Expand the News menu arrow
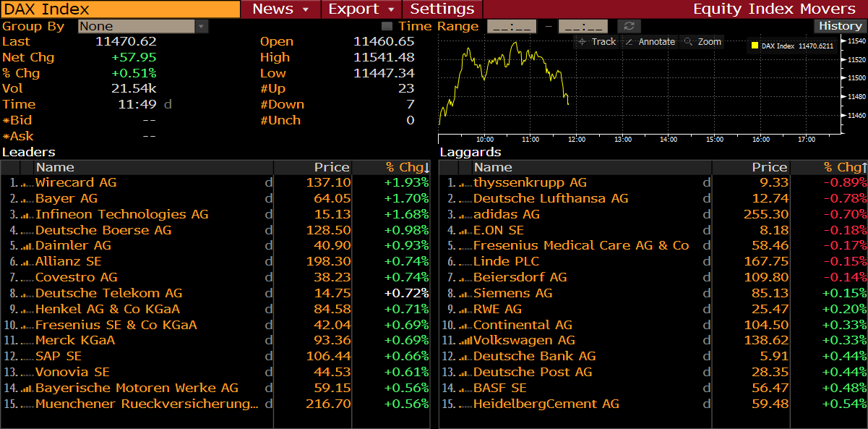 coord(306,9)
